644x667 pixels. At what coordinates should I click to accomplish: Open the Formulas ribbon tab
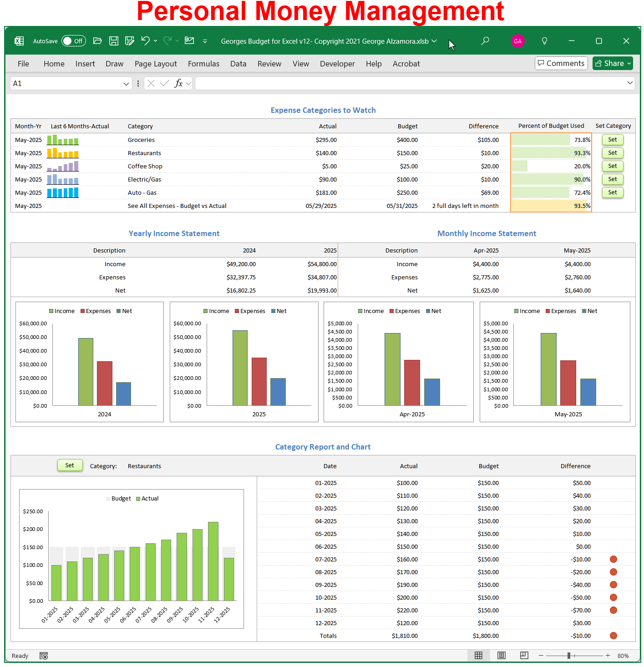[x=203, y=64]
